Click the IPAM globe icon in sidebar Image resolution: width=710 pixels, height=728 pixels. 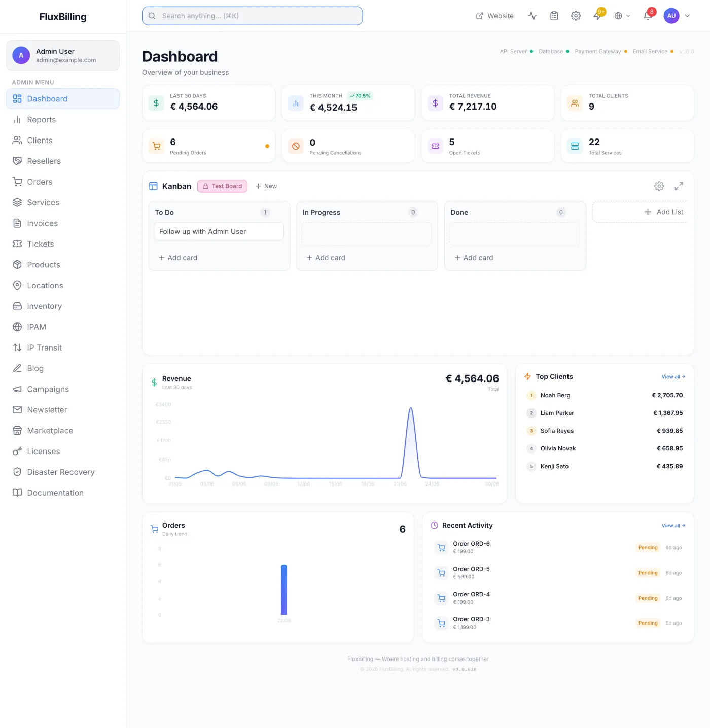coord(17,327)
